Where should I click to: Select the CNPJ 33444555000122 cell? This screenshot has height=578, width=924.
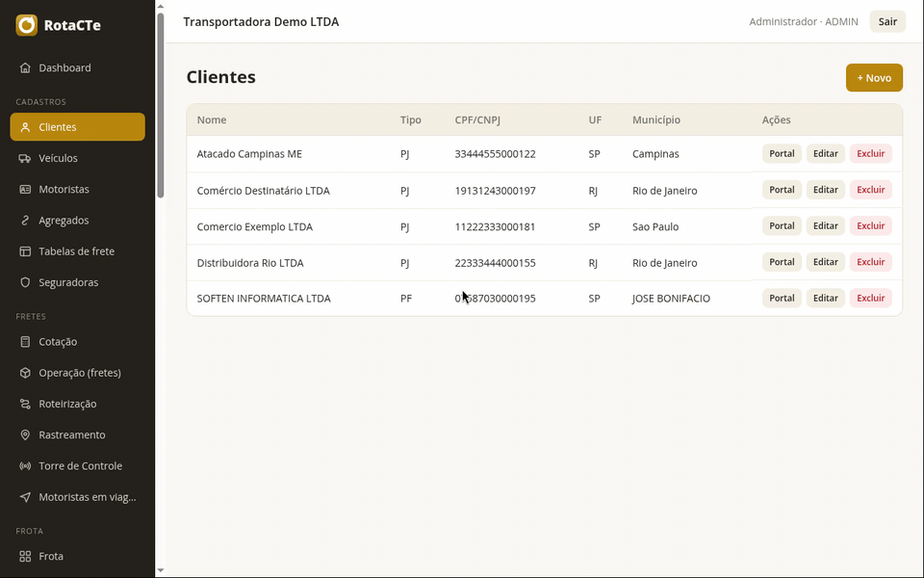pos(495,154)
